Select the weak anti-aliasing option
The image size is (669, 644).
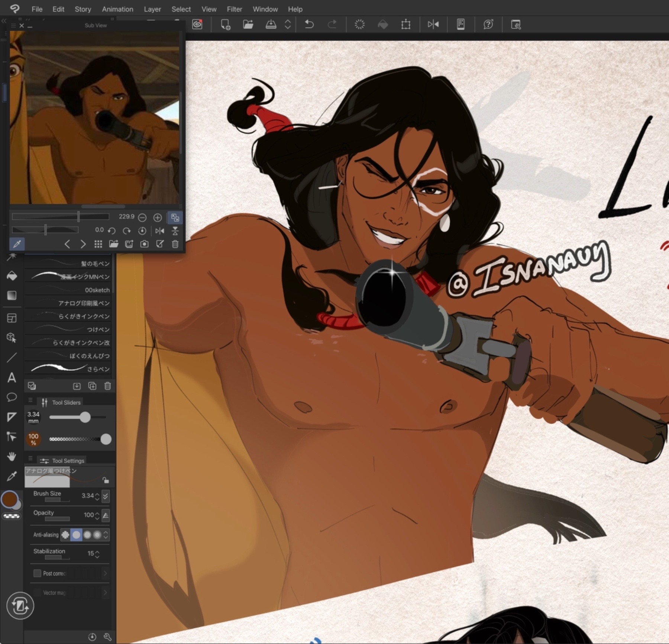[x=76, y=535]
